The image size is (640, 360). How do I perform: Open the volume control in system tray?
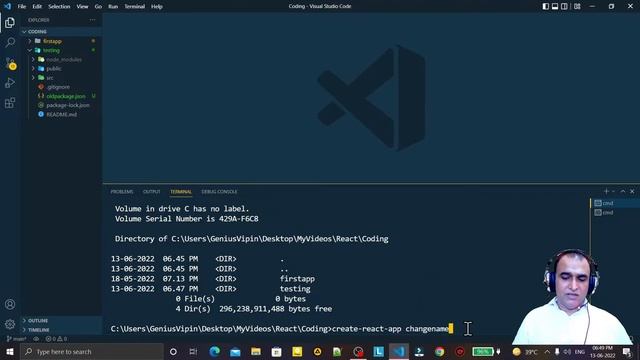coord(567,351)
